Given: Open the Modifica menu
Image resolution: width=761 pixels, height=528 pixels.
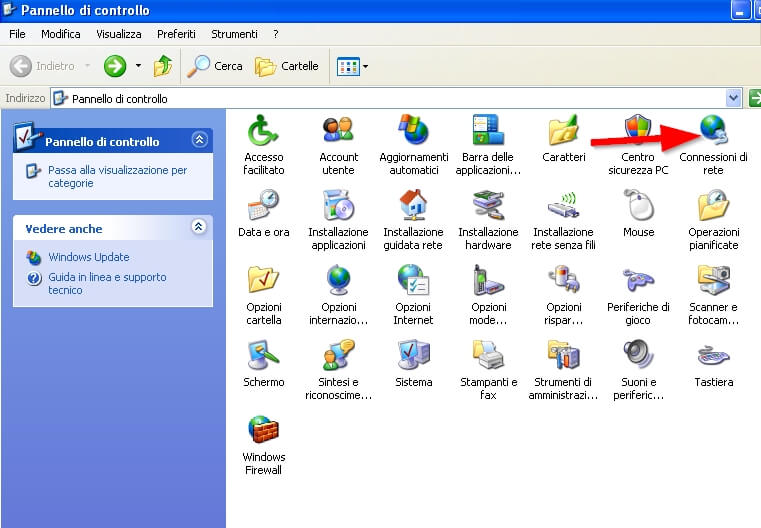Looking at the screenshot, I should pos(61,34).
